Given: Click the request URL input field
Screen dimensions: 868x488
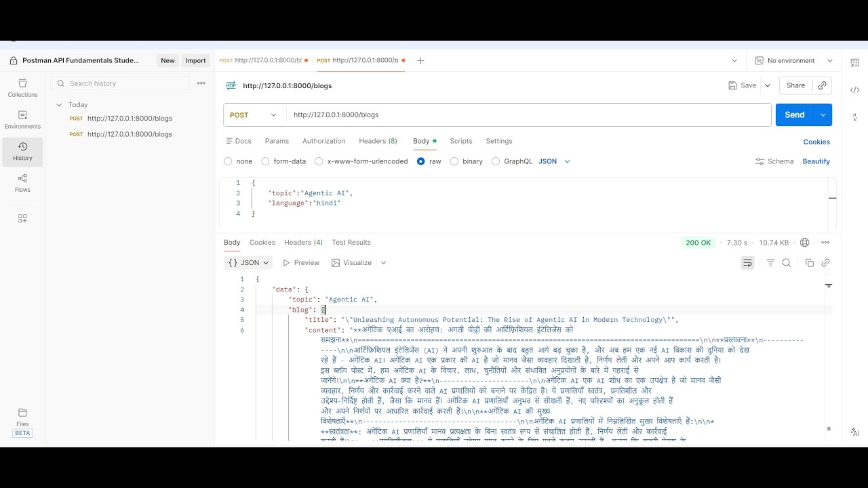Looking at the screenshot, I should coord(528,115).
